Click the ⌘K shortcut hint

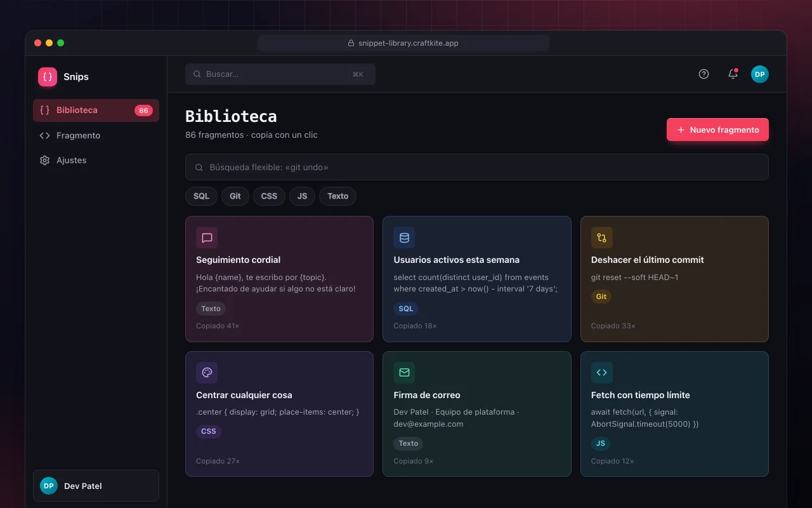point(358,74)
